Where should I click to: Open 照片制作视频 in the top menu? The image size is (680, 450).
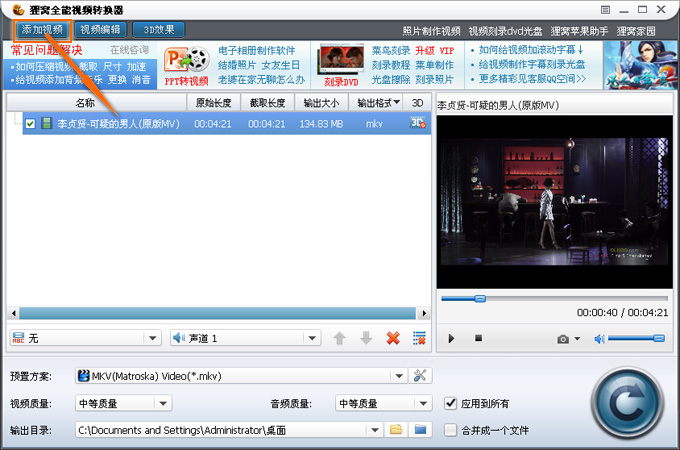(431, 31)
